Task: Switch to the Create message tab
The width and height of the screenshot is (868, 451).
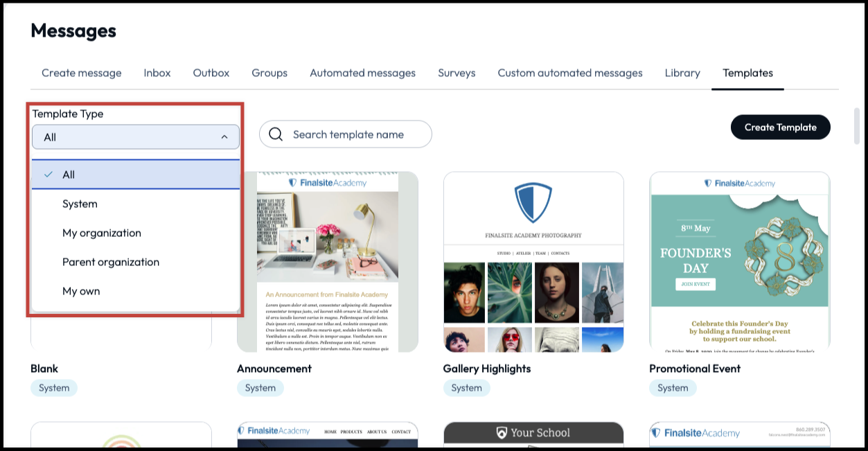Action: click(x=81, y=73)
